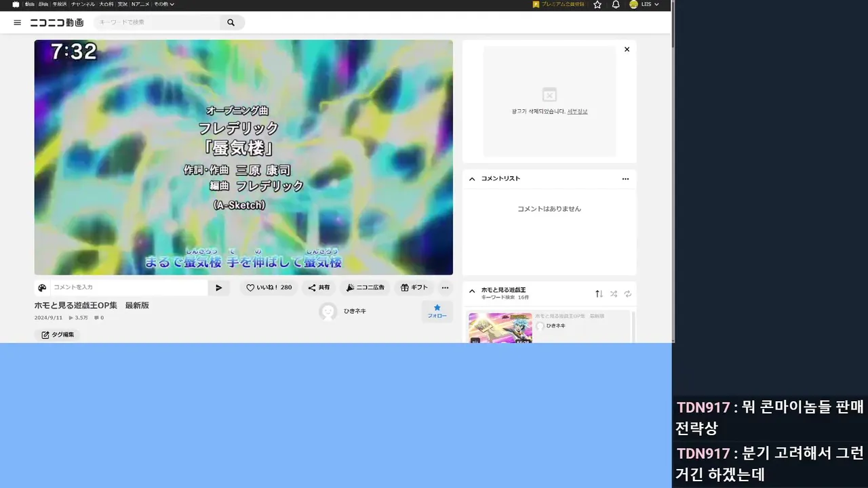Click the ニコニ広告 button
The height and width of the screenshot is (488, 868).
pos(365,287)
